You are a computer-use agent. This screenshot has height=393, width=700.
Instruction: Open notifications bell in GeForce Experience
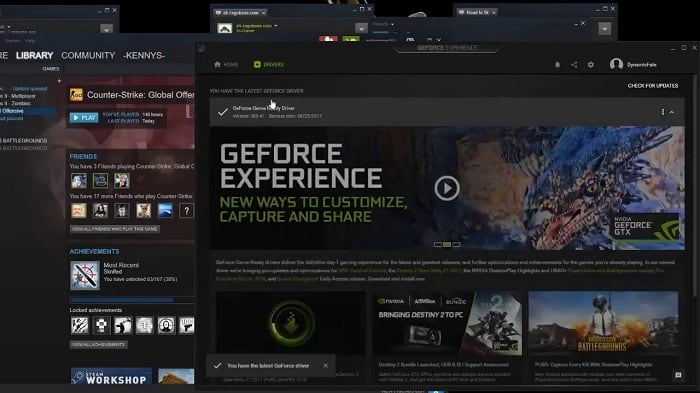(x=557, y=65)
